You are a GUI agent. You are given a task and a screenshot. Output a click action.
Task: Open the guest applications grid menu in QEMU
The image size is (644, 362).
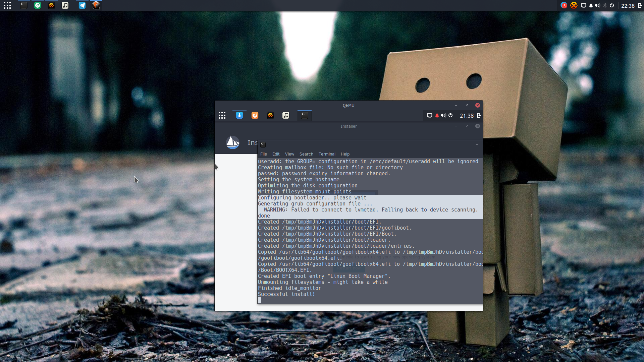click(222, 115)
